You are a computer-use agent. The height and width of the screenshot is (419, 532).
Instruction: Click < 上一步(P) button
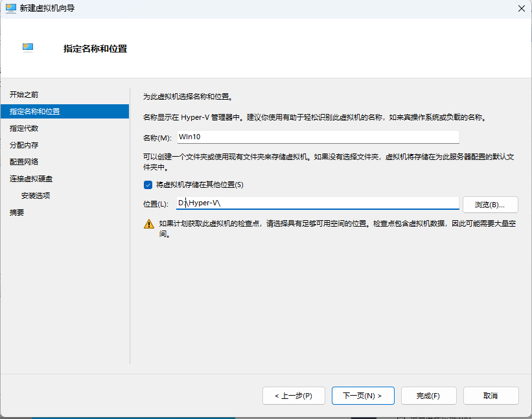tap(294, 396)
